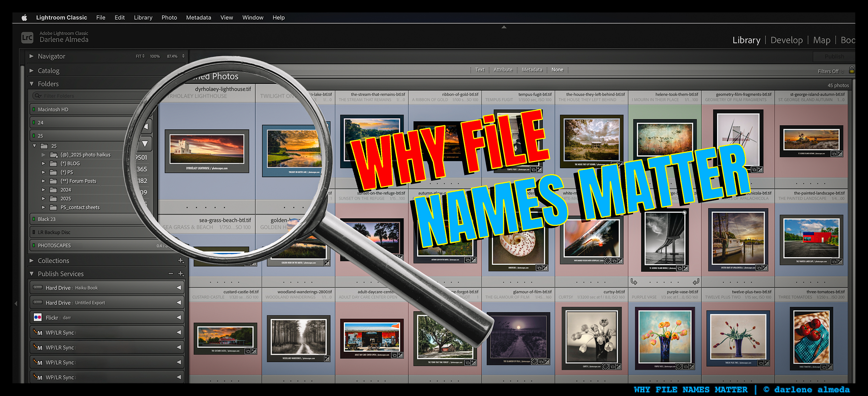This screenshot has width=868, height=396.
Task: Collapse the Flickr publish service arrow
Action: 179,317
